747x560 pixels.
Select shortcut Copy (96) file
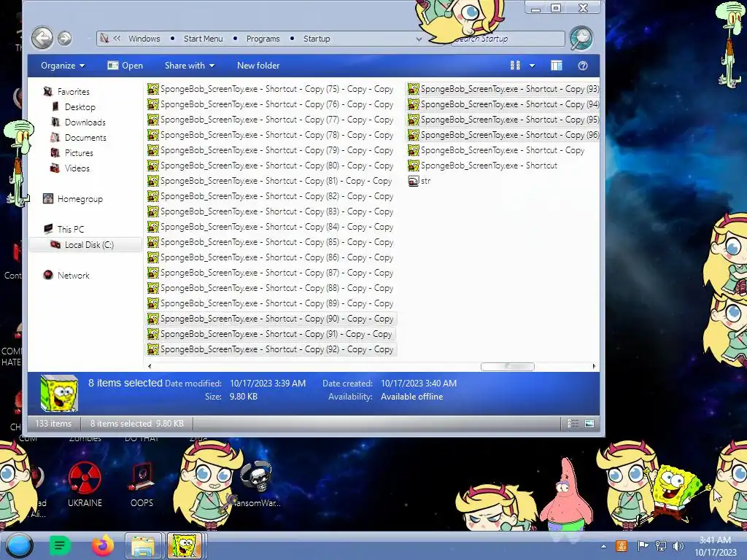(503, 135)
